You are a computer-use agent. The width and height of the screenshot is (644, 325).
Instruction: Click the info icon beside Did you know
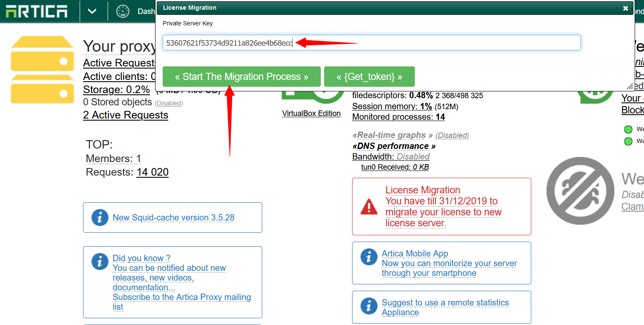pos(100,261)
